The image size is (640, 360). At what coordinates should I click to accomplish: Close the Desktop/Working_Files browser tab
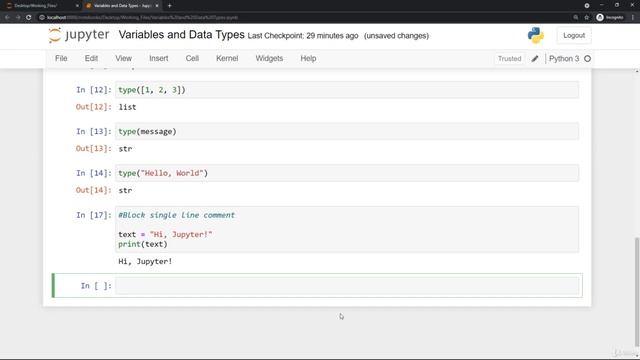click(x=77, y=6)
